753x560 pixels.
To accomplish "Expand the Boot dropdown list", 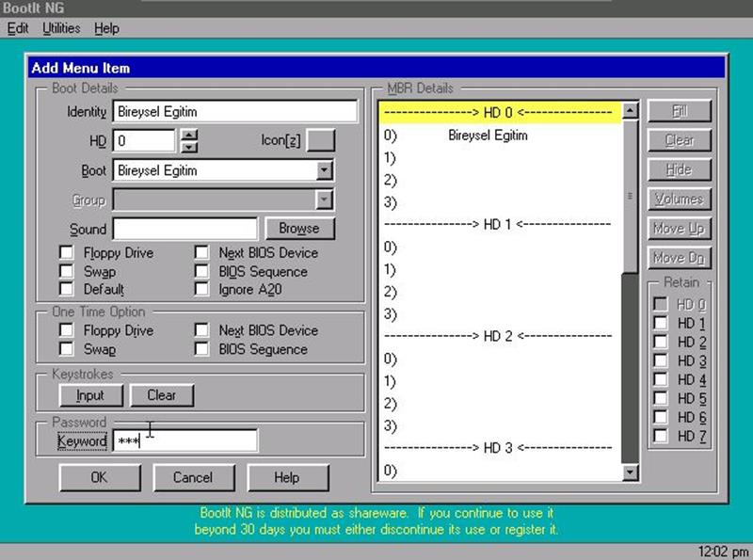I will click(325, 170).
